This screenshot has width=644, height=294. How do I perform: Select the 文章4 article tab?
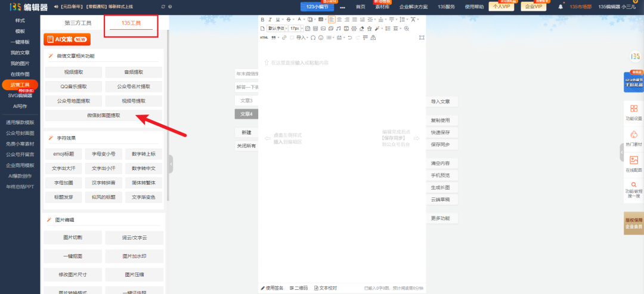[x=246, y=114]
